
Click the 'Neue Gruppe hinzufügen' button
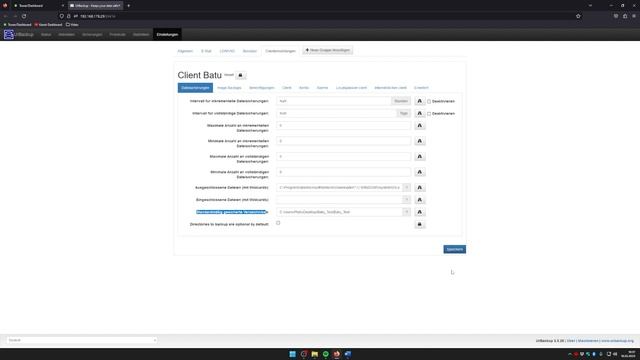328,51
